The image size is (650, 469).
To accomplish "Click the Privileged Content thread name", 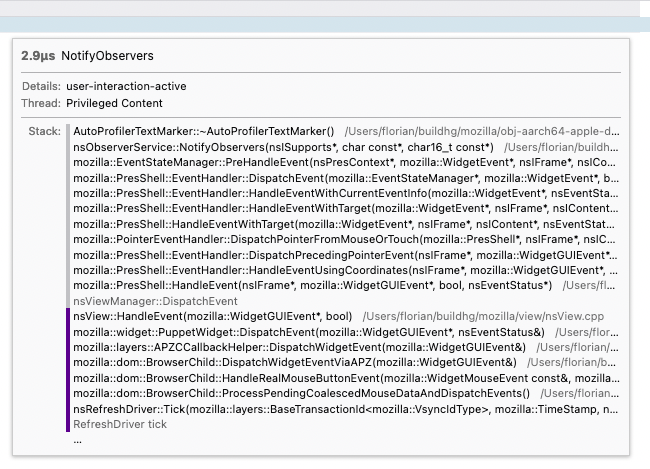I will pos(114,103).
